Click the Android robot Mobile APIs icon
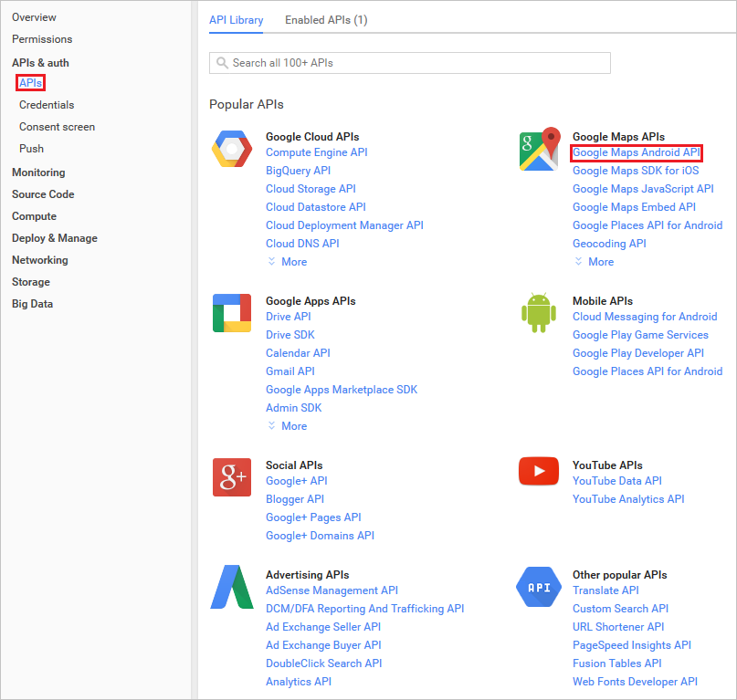 click(539, 312)
